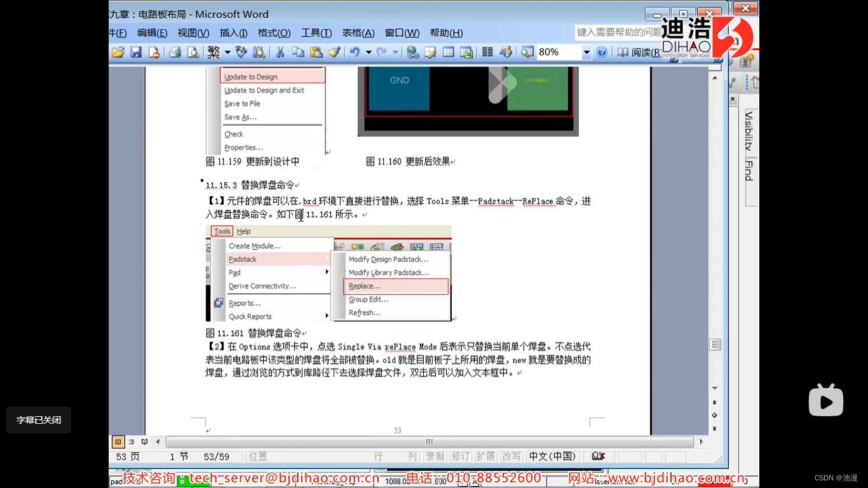Open Word Help question-mark icon

pos(602,52)
